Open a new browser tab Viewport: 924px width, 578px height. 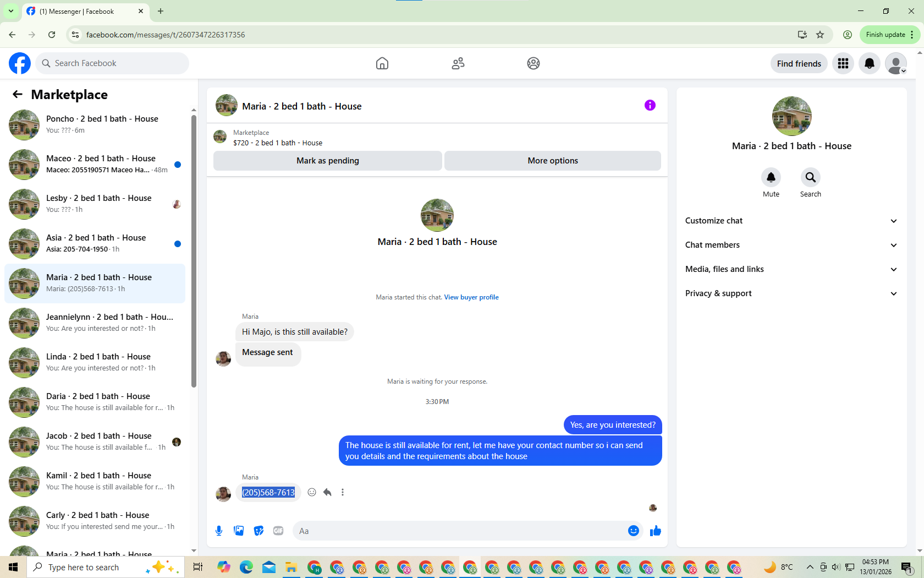pyautogui.click(x=161, y=11)
